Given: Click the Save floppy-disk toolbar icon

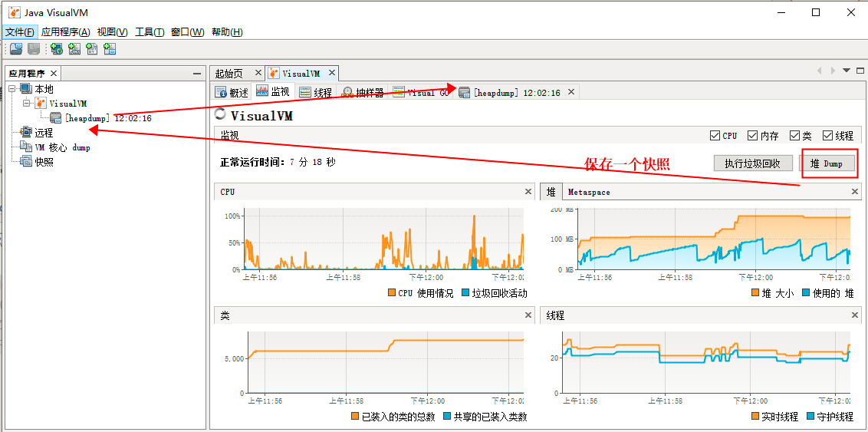Looking at the screenshot, I should 33,49.
